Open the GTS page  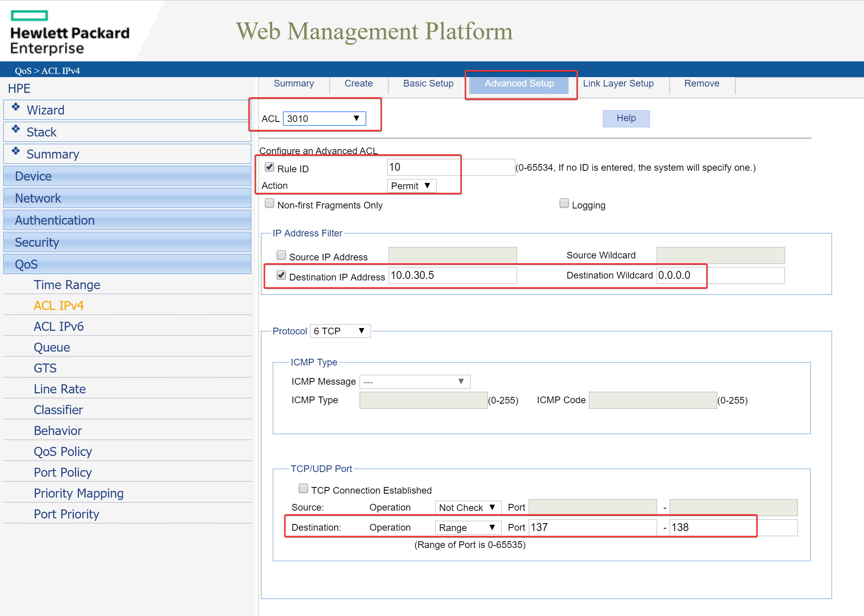point(45,368)
